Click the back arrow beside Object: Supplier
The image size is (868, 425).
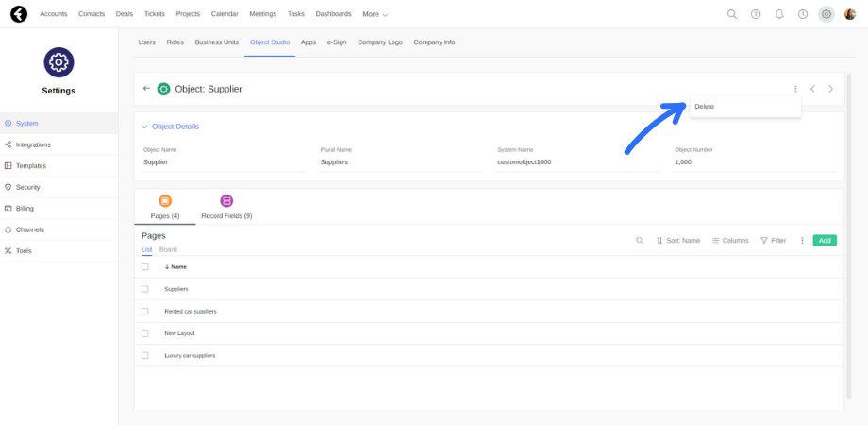146,88
